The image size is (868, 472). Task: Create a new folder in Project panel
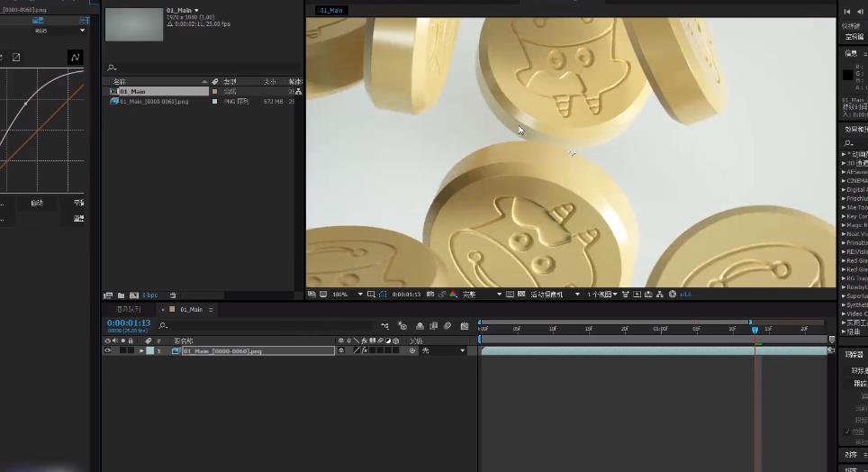[x=121, y=295]
